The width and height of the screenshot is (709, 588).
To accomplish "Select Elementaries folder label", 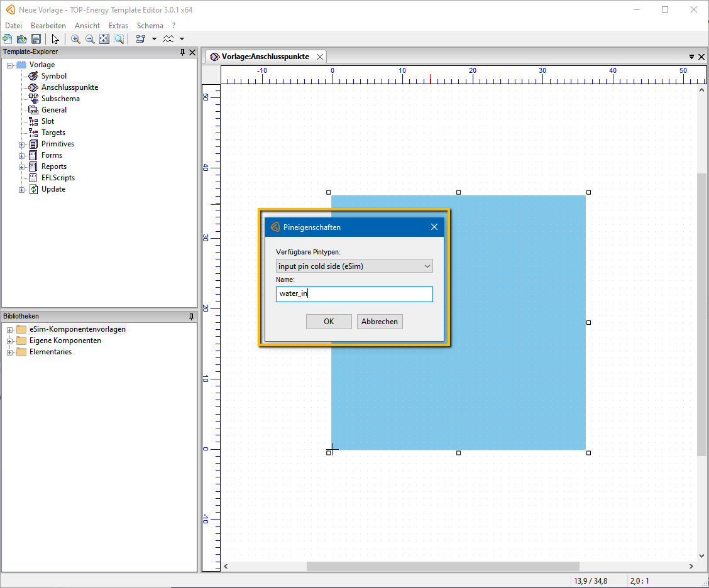I will pyautogui.click(x=51, y=352).
